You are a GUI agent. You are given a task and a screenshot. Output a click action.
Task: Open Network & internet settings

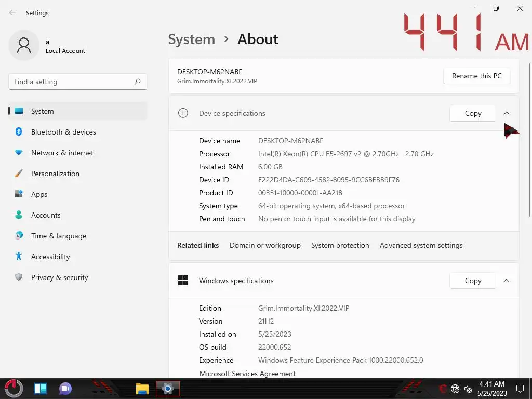[78, 153]
